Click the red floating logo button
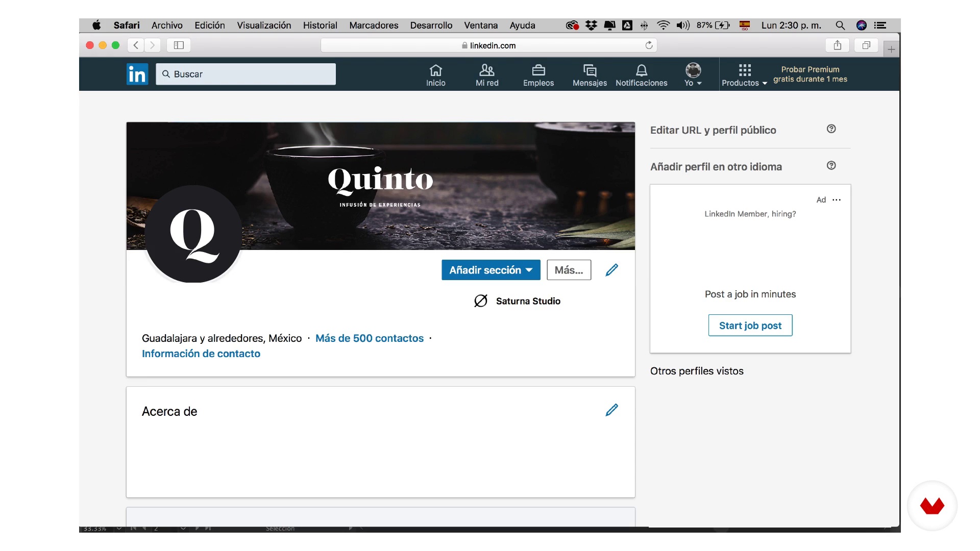The image size is (980, 551). pyautogui.click(x=932, y=506)
